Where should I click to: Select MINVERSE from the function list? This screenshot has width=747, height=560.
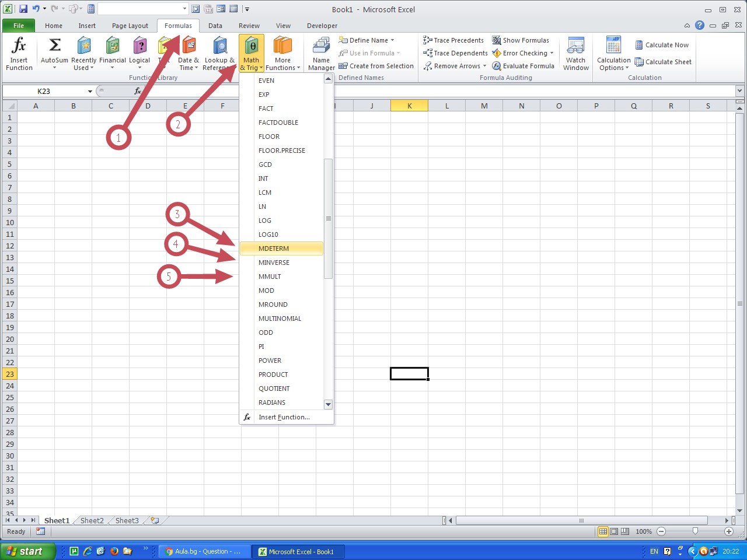click(x=282, y=262)
